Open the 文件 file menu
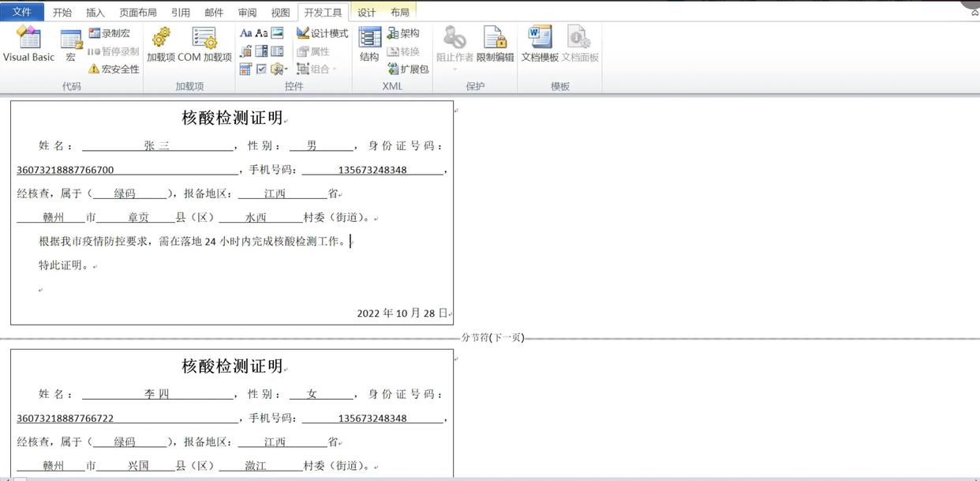This screenshot has height=481, width=980. click(x=22, y=12)
